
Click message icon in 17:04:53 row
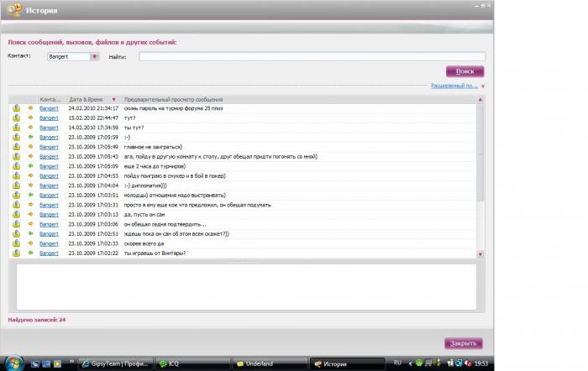pos(17,176)
